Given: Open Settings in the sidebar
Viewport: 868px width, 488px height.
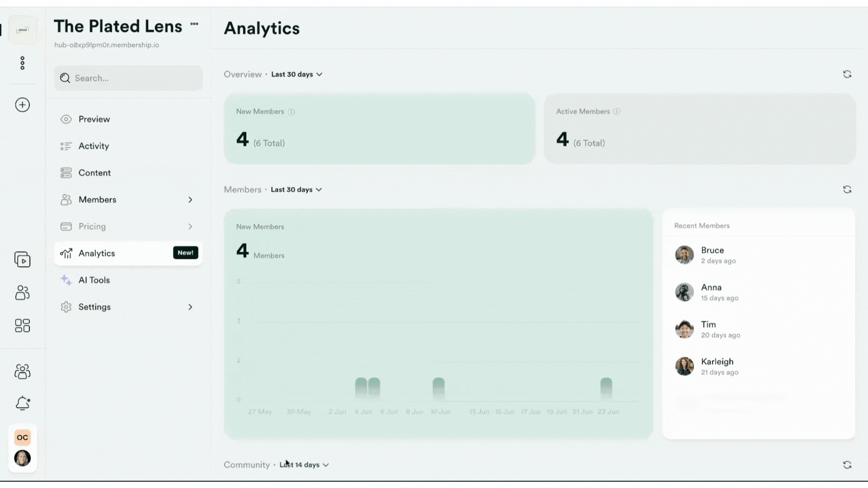Looking at the screenshot, I should coord(128,307).
